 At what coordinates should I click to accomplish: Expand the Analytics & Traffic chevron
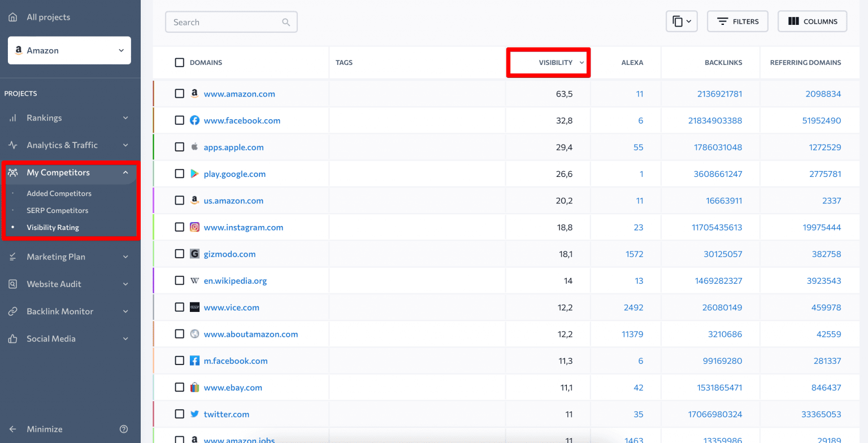[x=125, y=145]
